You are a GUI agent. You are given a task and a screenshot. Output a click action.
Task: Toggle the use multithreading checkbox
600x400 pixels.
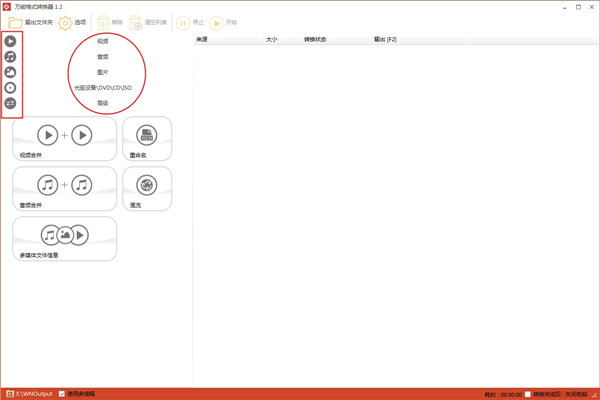pyautogui.click(x=62, y=394)
